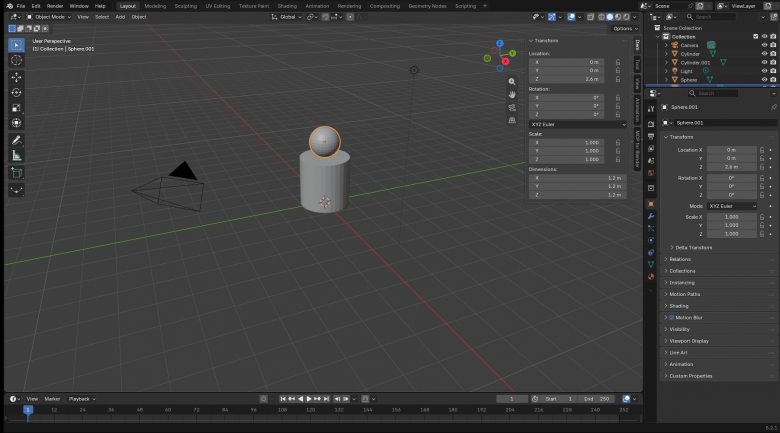The width and height of the screenshot is (780, 433).
Task: Open sidebar XYZ Euler rotation mode dropdown
Action: pos(578,124)
